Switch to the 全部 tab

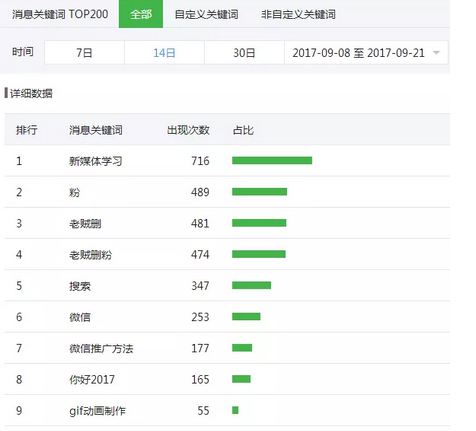pyautogui.click(x=141, y=14)
